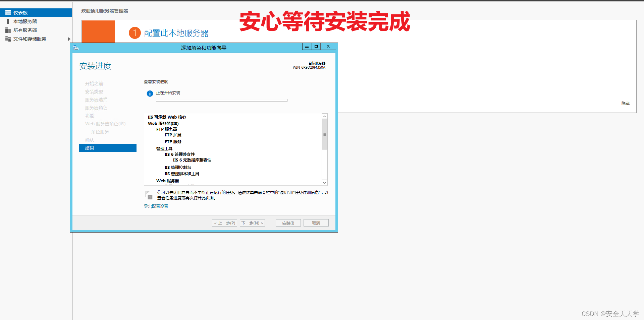Open the 仪表板 dashboard icon in sidebar
Viewport: 644px width, 320px height.
tap(8, 13)
